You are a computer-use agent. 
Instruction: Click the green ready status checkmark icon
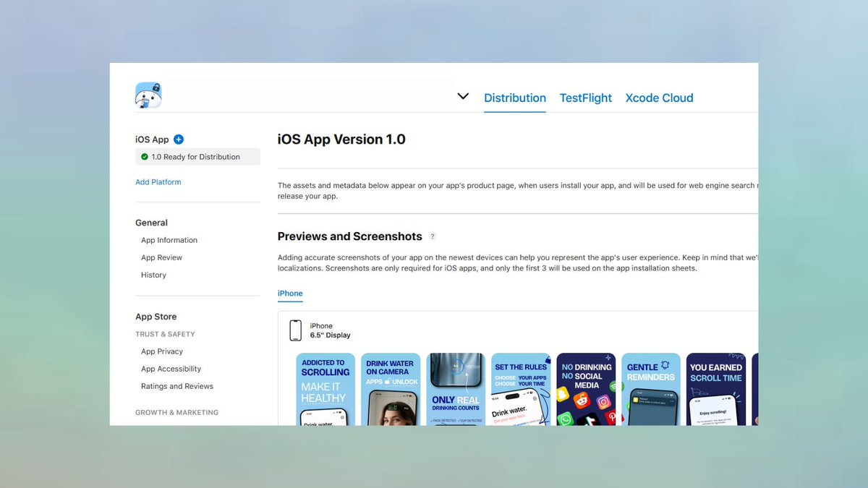145,157
